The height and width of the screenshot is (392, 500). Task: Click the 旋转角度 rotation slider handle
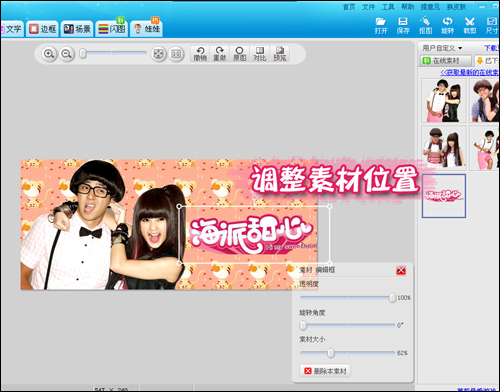[303, 325]
